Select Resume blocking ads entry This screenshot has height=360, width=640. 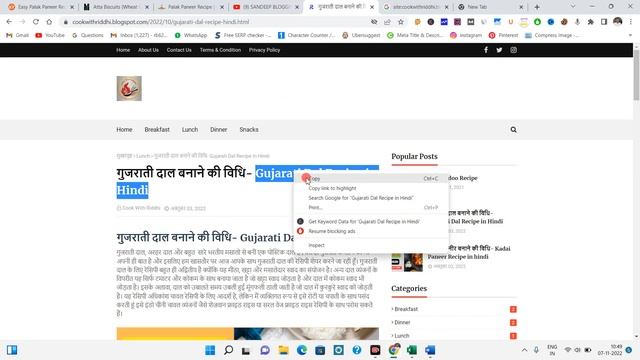[371, 231]
